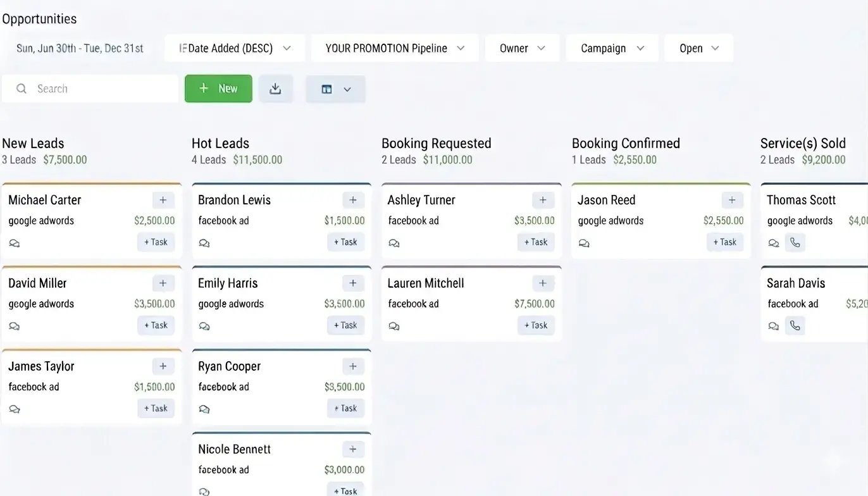Screen dimensions: 868x496
Task: Add a task to Ashley Turner card
Action: [x=535, y=242]
